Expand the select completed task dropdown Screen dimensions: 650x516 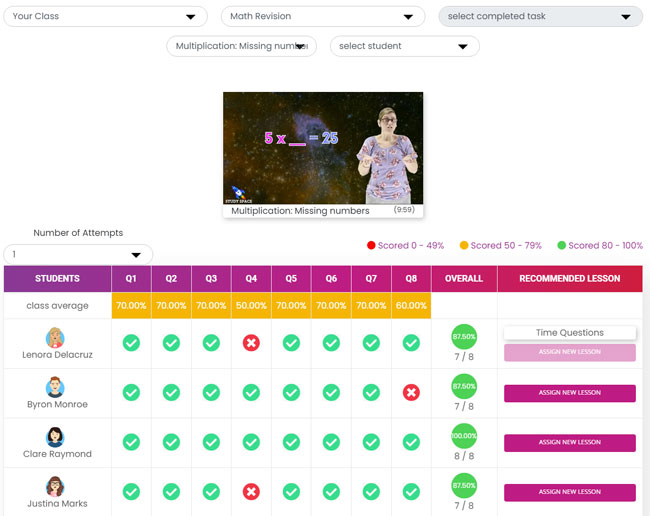click(540, 17)
